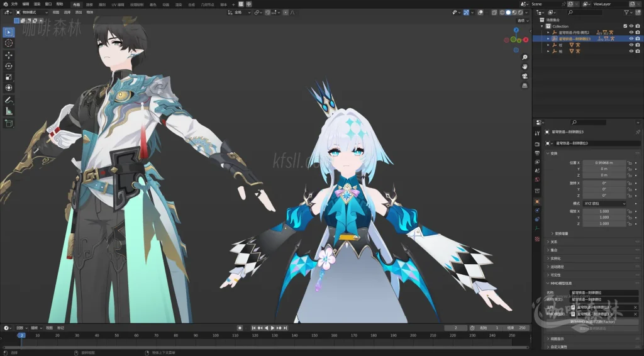This screenshot has height=356, width=644.
Task: Play animation with the timeline play button
Action: coord(272,328)
